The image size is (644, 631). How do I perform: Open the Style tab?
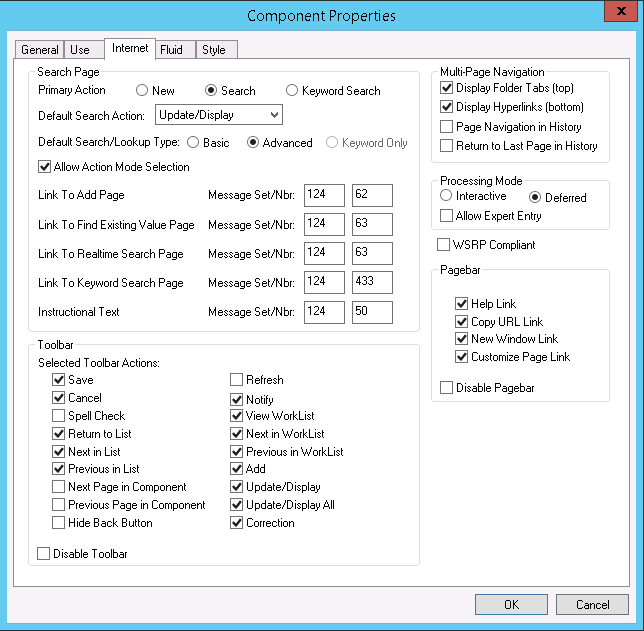point(216,50)
